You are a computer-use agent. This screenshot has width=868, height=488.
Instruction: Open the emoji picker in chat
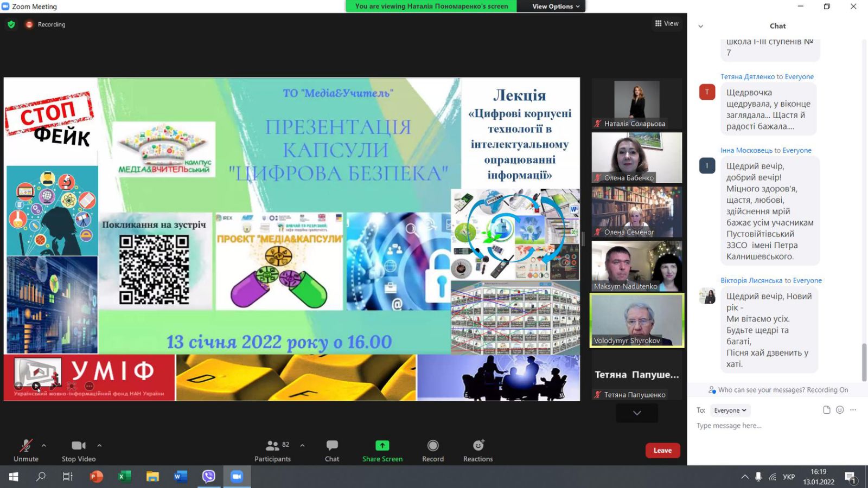coord(840,410)
